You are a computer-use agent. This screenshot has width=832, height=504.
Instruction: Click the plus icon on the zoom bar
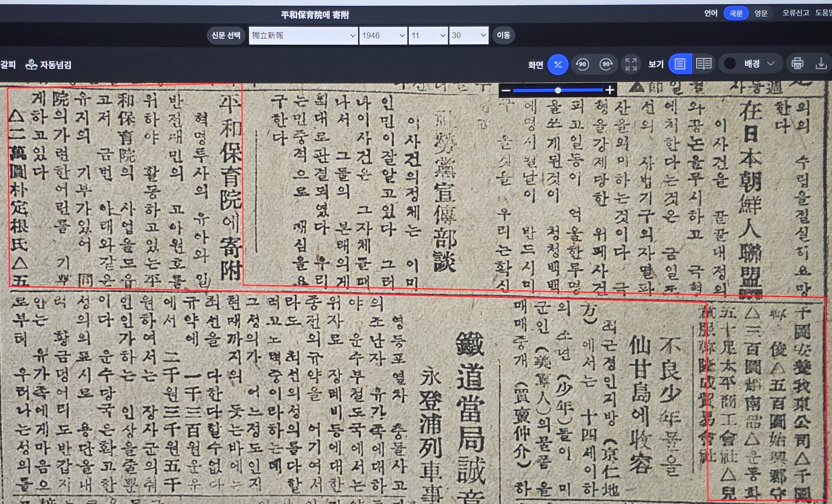[610, 90]
